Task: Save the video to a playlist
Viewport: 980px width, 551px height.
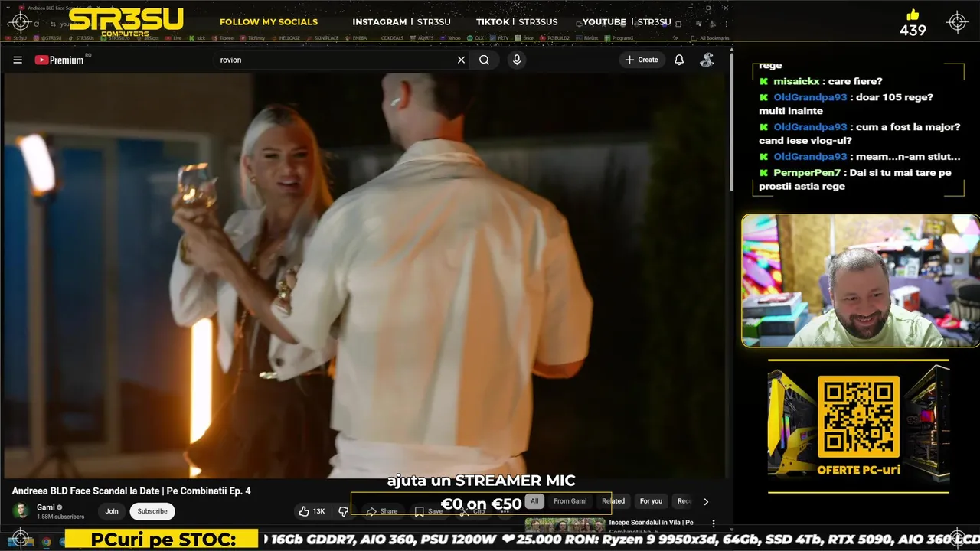Action: 429,511
